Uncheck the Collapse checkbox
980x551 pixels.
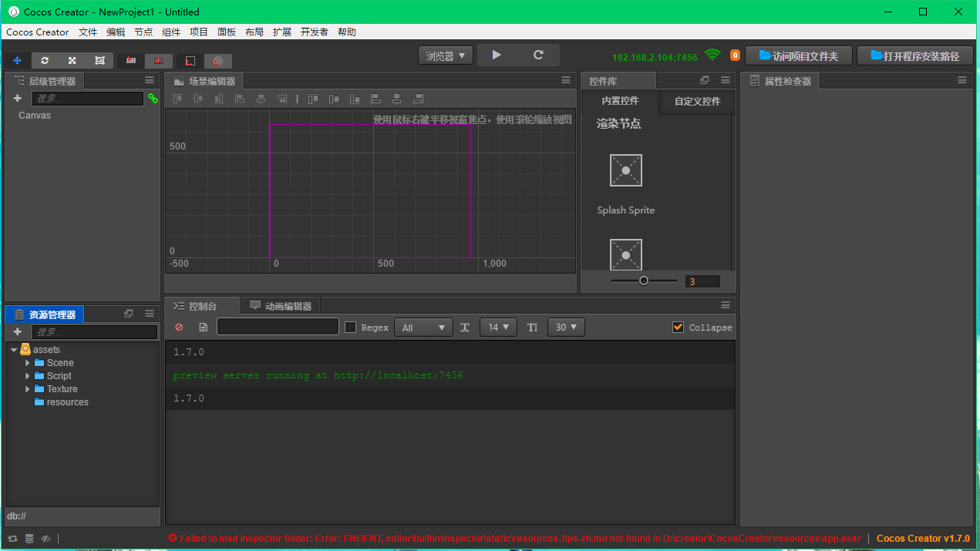pos(678,327)
